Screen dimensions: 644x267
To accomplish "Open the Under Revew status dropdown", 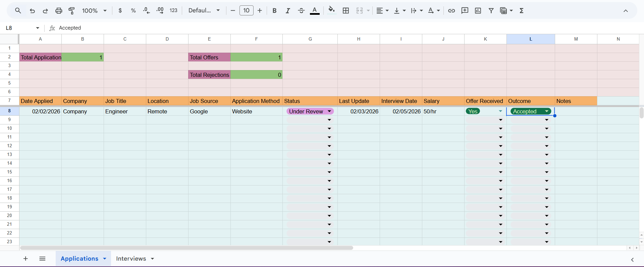I will [329, 111].
